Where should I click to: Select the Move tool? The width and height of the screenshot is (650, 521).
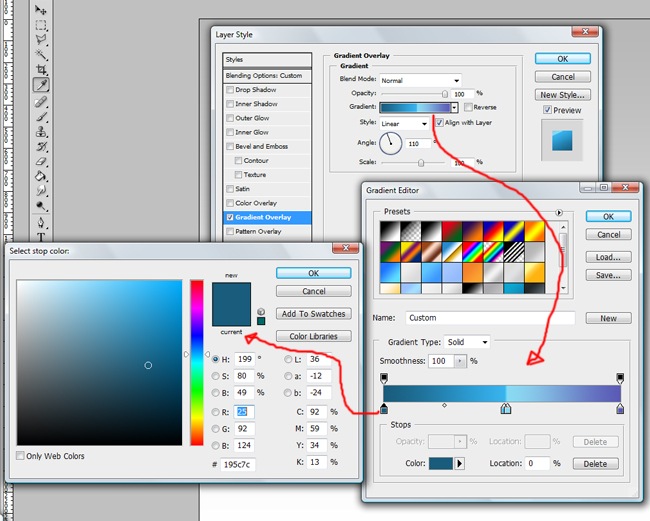point(42,7)
